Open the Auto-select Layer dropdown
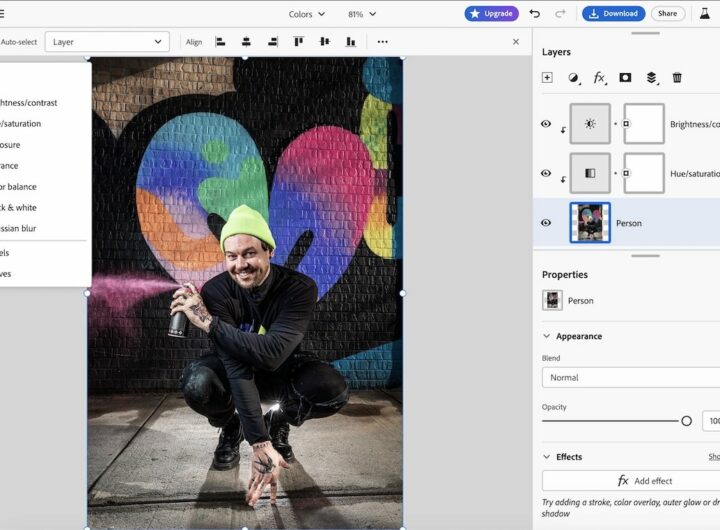The height and width of the screenshot is (530, 720). click(107, 42)
